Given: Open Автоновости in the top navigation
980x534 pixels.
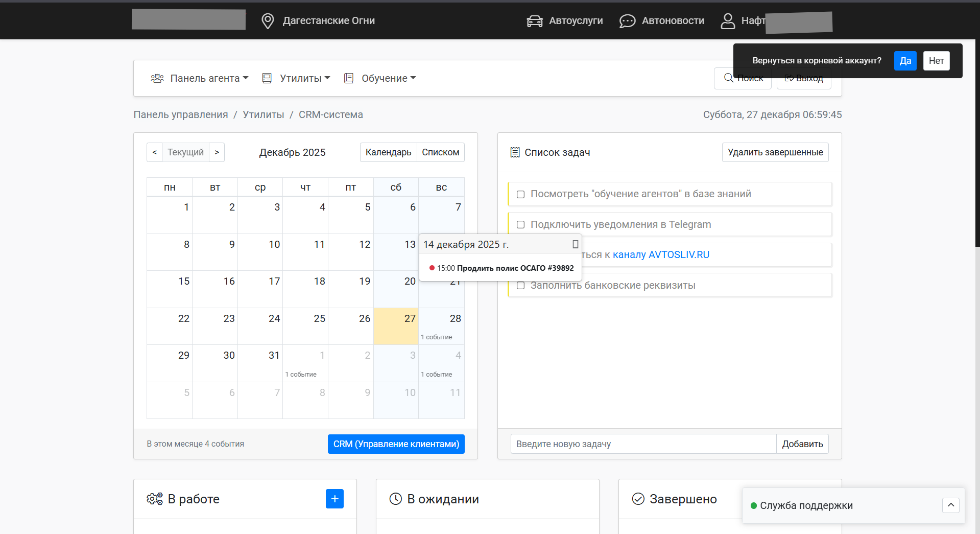Looking at the screenshot, I should point(673,21).
